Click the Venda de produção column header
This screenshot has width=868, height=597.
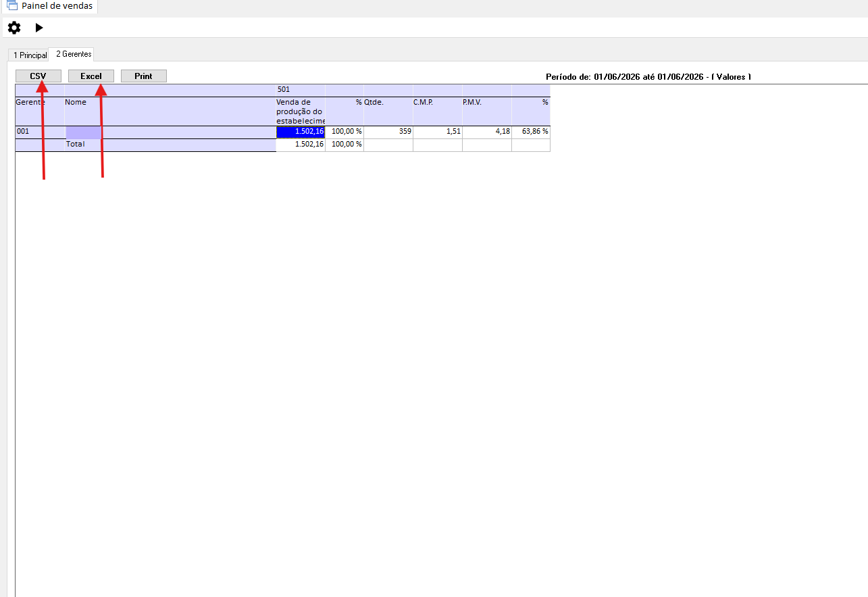[301, 111]
